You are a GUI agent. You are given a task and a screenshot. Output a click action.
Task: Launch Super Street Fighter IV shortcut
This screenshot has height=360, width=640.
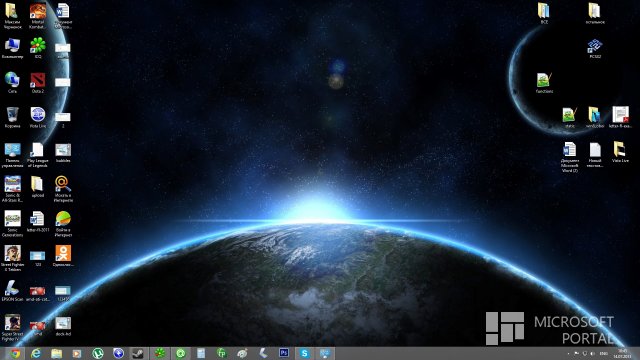click(12, 328)
